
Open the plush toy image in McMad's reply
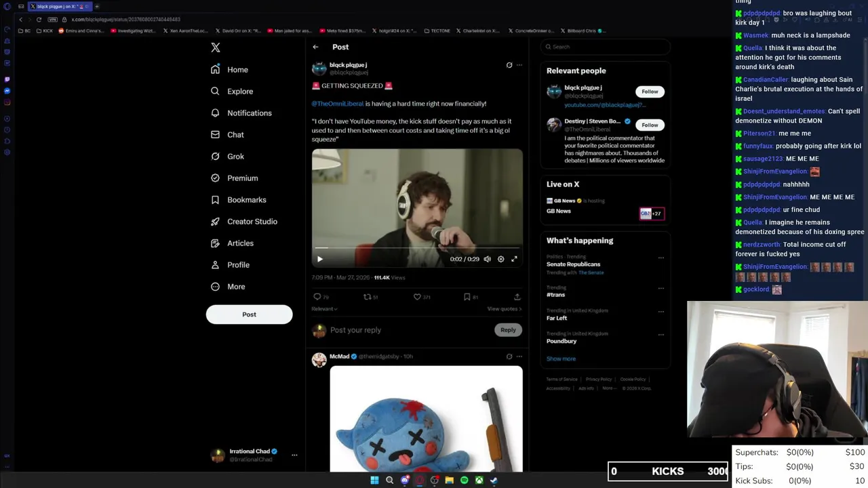426,419
